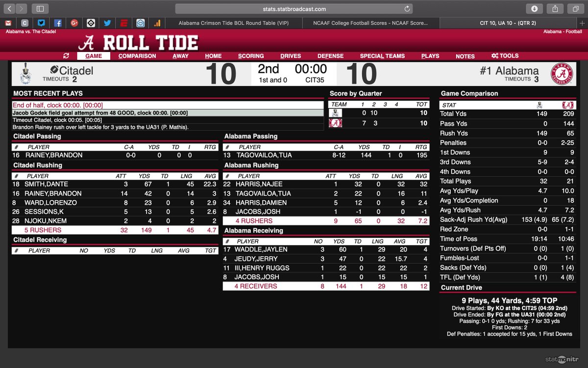Open Safari downloads list

pyautogui.click(x=534, y=9)
